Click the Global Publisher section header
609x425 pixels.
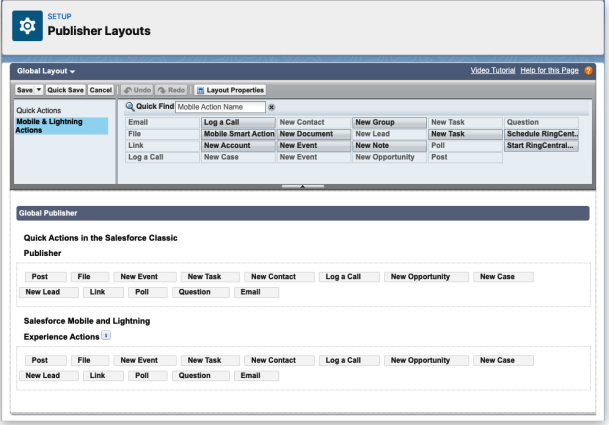tap(303, 213)
